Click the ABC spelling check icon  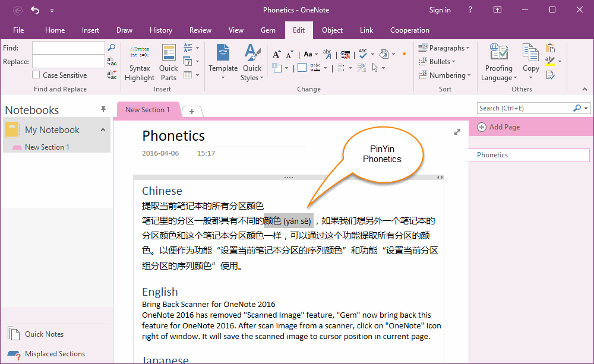coord(363,54)
